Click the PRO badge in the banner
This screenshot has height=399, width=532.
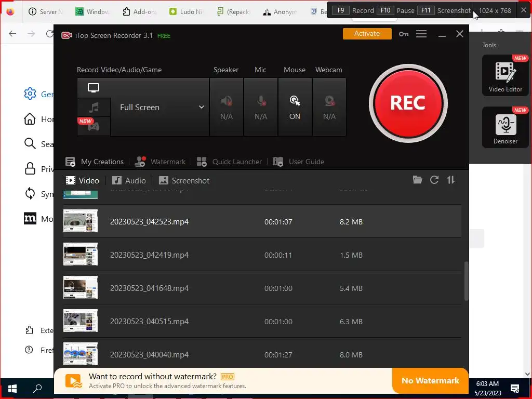(228, 377)
